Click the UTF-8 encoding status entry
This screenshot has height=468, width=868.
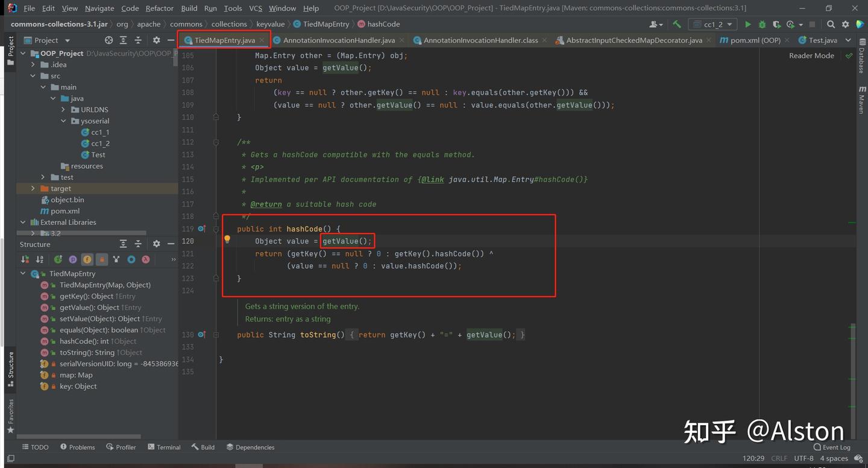coord(804,458)
